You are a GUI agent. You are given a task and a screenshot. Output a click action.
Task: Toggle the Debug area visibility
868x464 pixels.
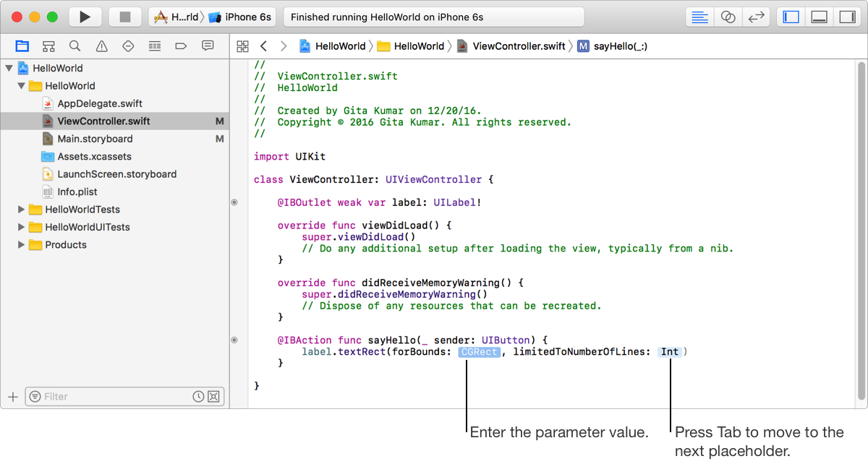tap(819, 17)
